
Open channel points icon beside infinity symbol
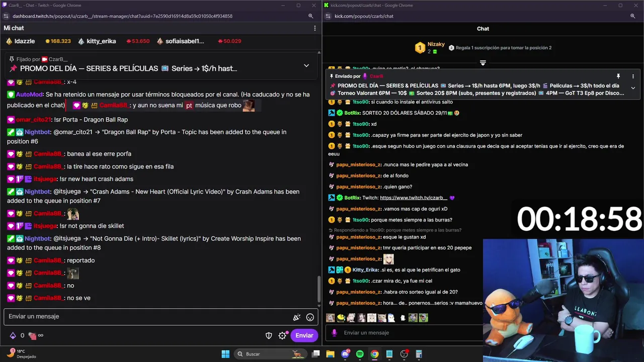tap(32, 335)
